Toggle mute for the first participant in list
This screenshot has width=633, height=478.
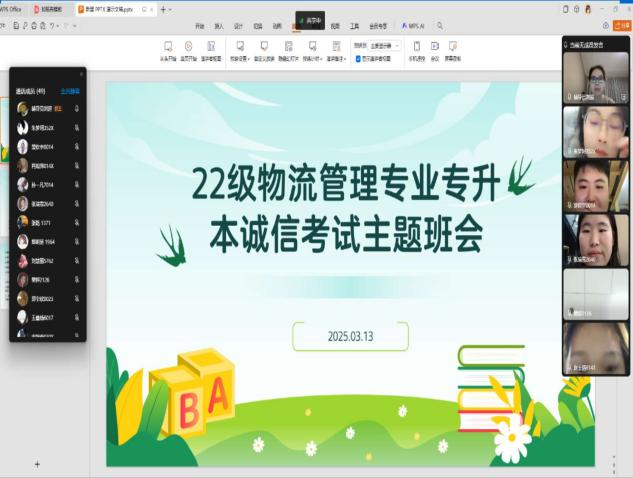pyautogui.click(x=77, y=108)
